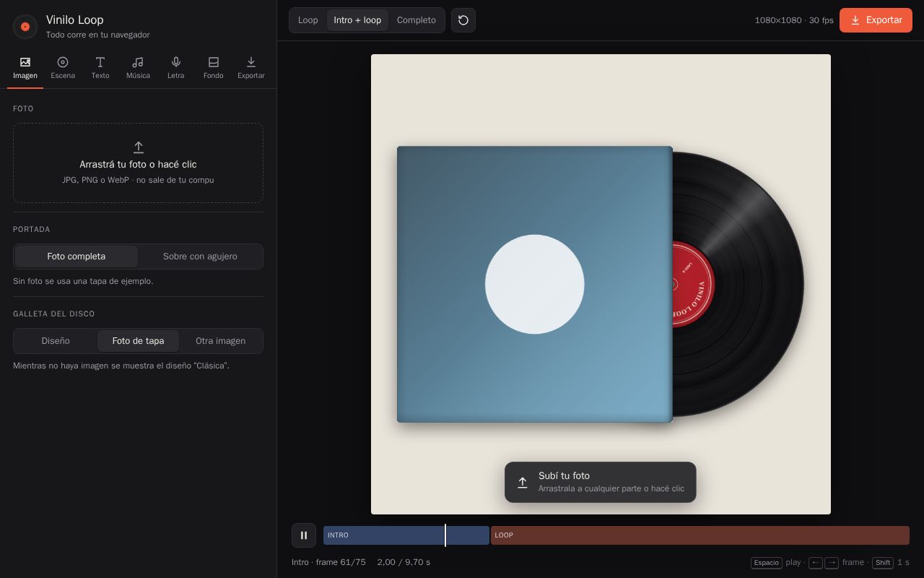Select Otra imagen for disc label

(x=220, y=341)
